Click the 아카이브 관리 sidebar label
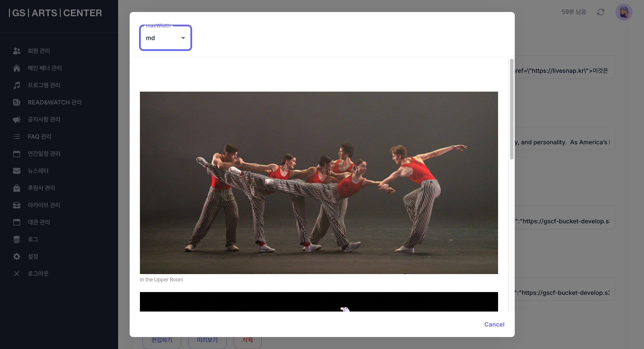The width and height of the screenshot is (644, 349). (44, 205)
